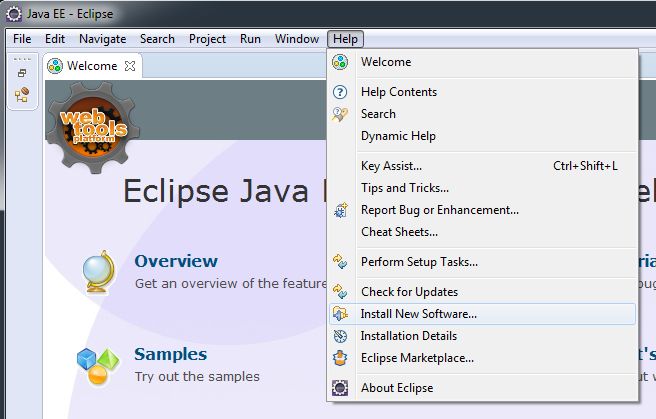Choose Help Contents entry
The height and width of the screenshot is (419, 656).
click(x=482, y=92)
